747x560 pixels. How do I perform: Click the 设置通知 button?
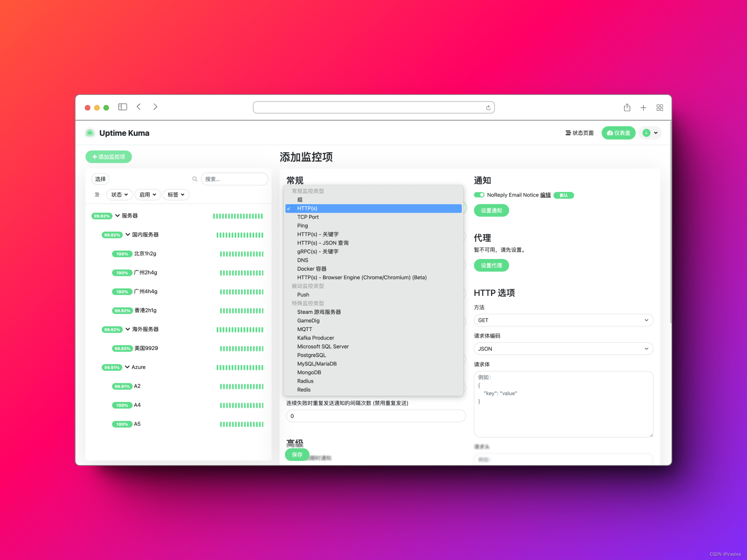point(491,210)
